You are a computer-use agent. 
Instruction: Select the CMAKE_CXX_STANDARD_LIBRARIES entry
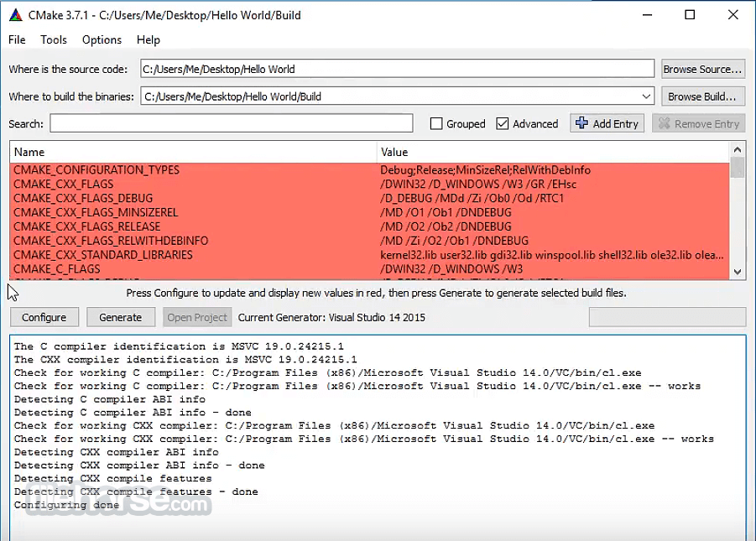(x=102, y=255)
